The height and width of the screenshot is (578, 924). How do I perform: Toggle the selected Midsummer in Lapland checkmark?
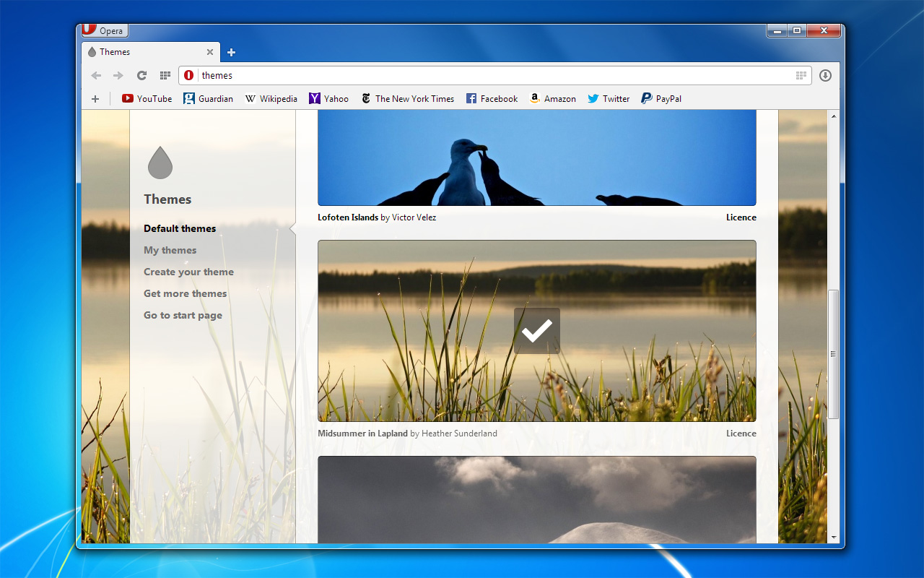536,331
